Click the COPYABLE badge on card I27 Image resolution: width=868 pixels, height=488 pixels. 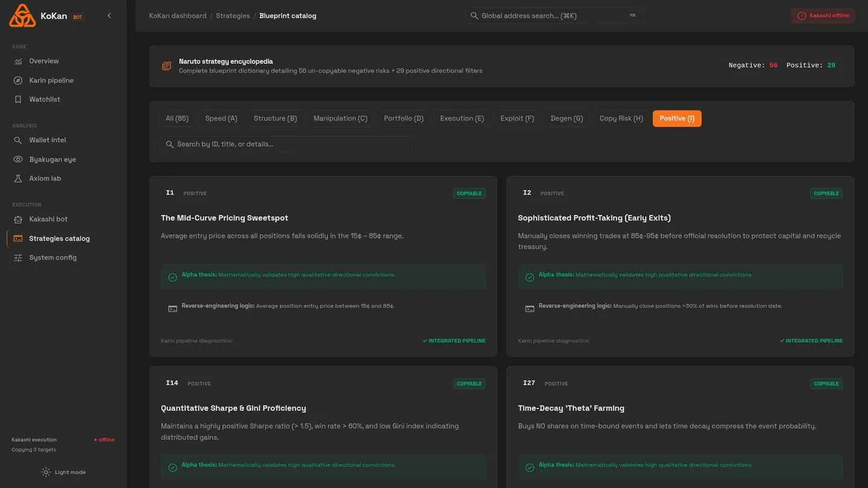[x=826, y=384]
